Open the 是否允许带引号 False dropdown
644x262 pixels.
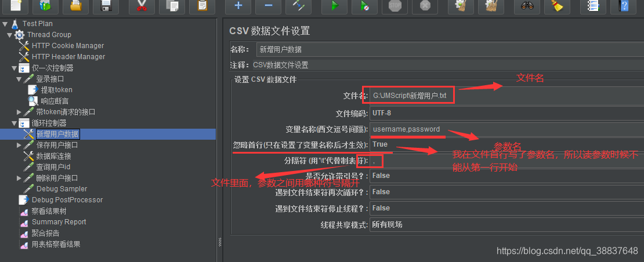(x=506, y=176)
